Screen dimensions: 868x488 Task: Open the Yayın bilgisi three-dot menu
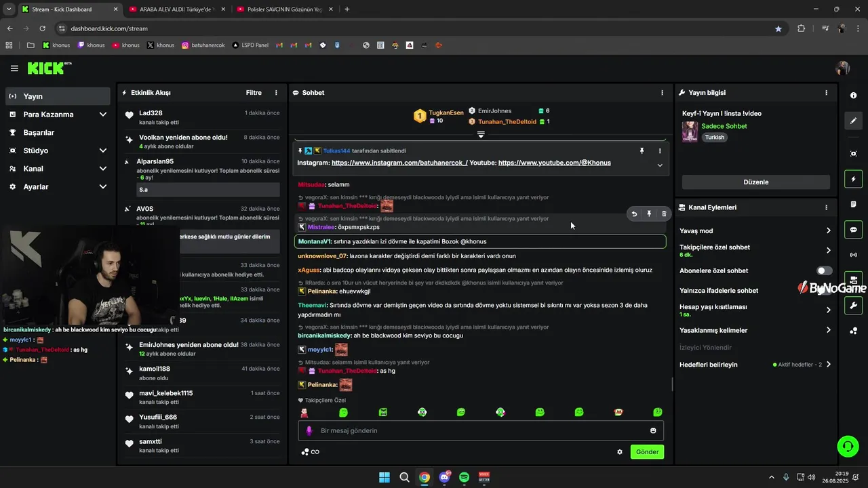pyautogui.click(x=826, y=93)
